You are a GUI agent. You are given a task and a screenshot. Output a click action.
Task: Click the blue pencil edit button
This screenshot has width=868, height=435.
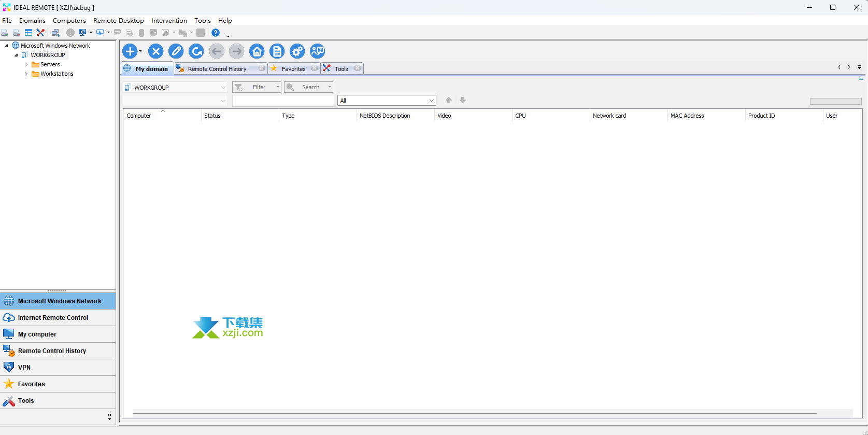coord(176,51)
